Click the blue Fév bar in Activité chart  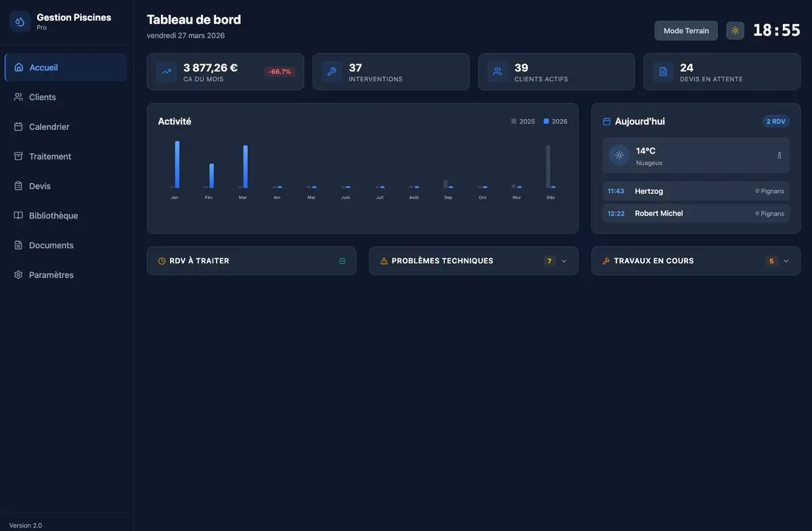[x=211, y=176]
